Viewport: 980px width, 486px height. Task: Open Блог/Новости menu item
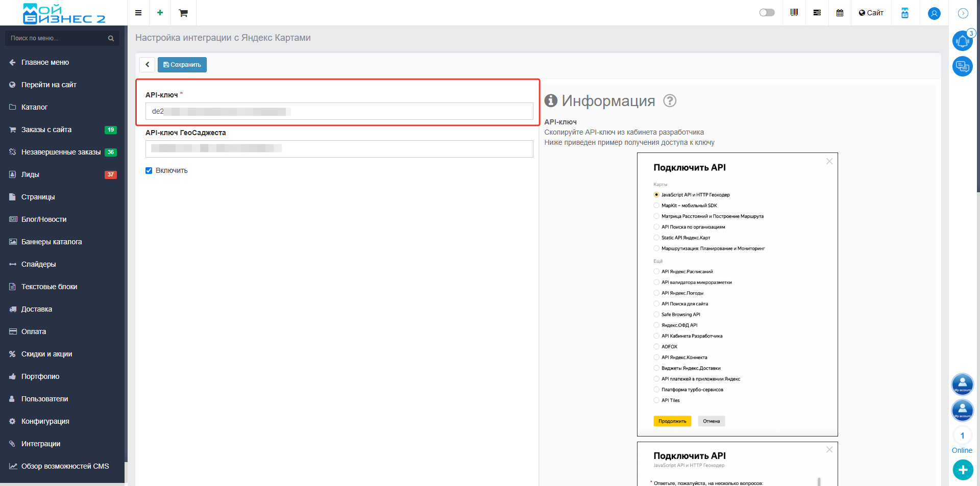[62, 219]
